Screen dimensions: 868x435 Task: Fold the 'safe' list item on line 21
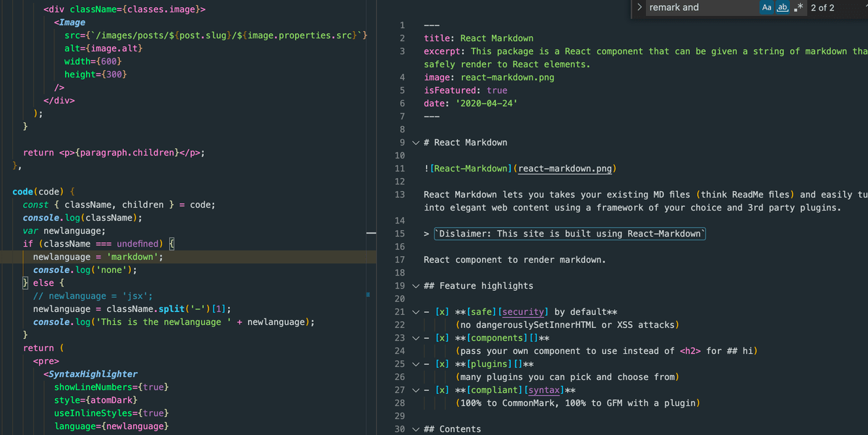pyautogui.click(x=415, y=312)
